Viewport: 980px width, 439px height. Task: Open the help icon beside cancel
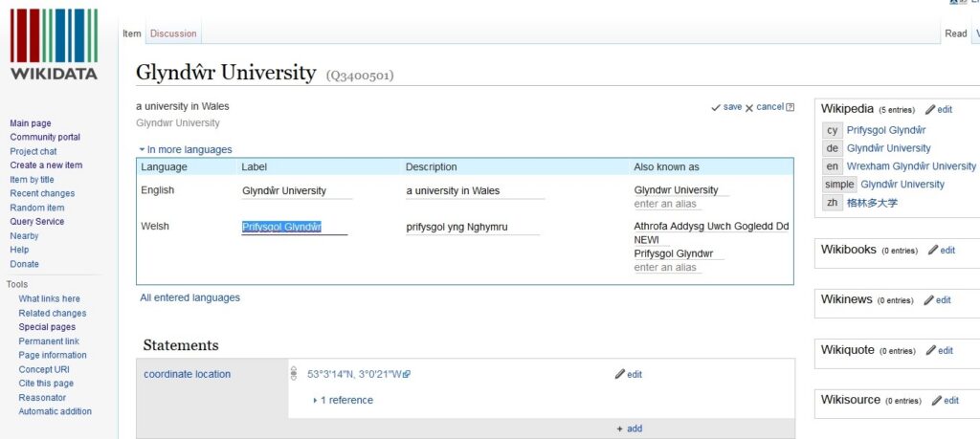click(790, 107)
